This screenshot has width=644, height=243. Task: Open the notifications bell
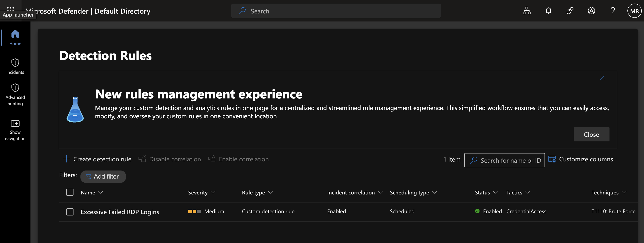pos(548,11)
